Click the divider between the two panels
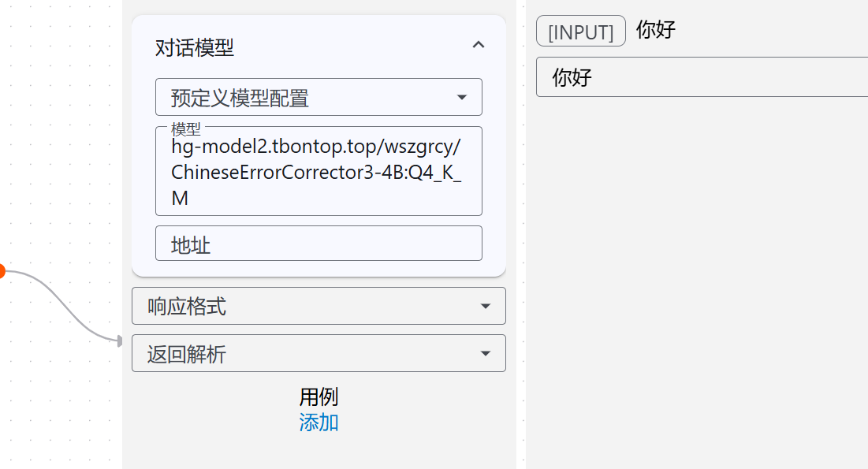This screenshot has height=469, width=868. [521, 236]
